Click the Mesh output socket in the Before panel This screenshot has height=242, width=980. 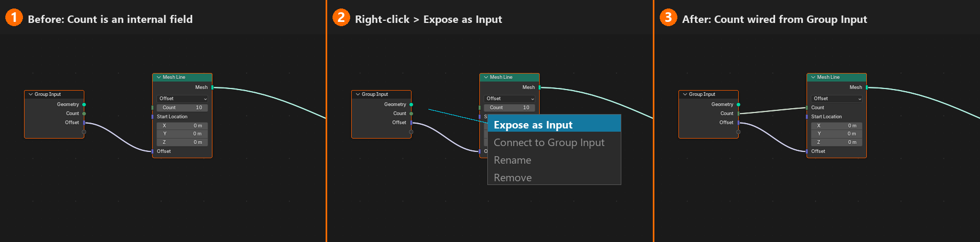click(x=212, y=87)
